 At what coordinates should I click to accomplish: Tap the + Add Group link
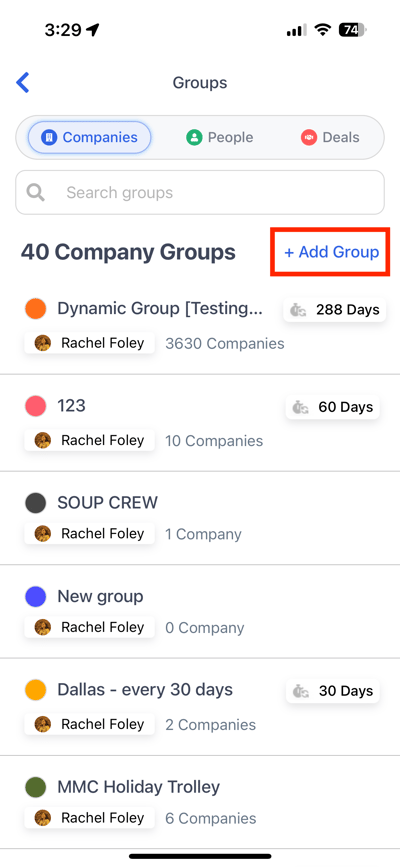pyautogui.click(x=331, y=252)
